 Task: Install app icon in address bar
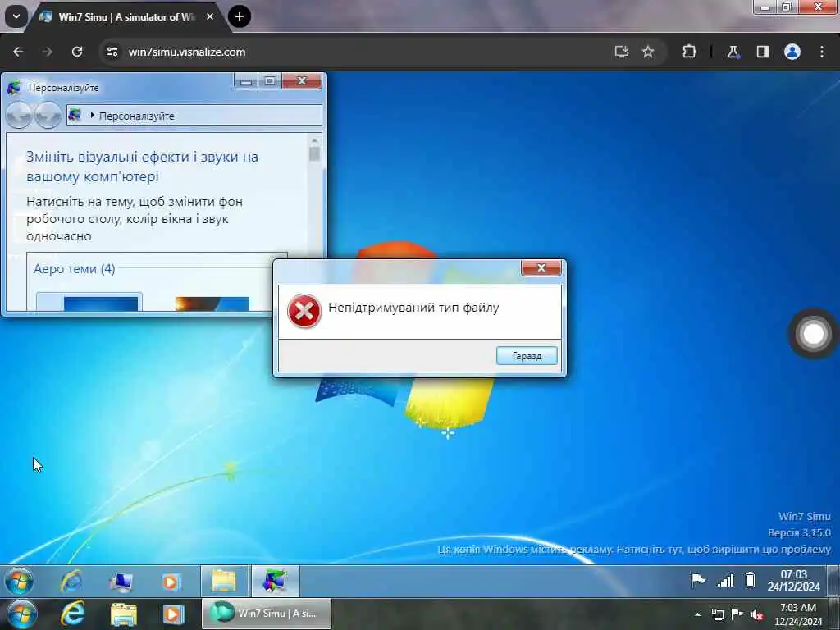click(x=622, y=52)
